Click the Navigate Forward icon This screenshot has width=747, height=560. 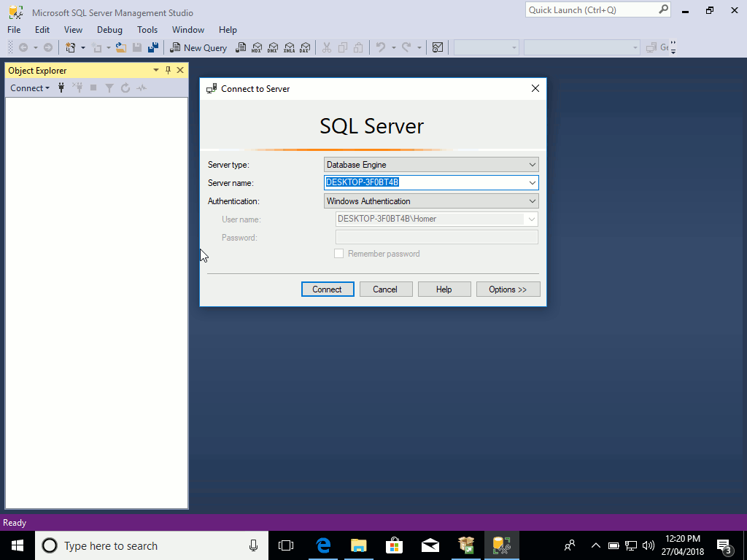(x=47, y=47)
